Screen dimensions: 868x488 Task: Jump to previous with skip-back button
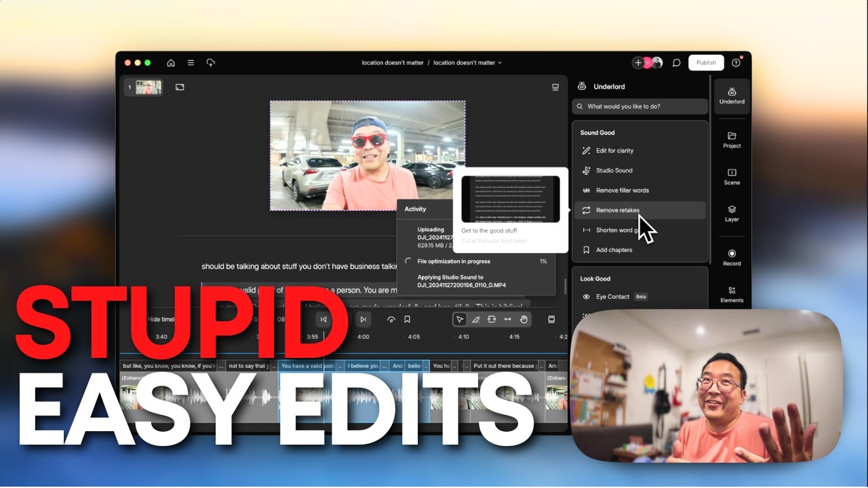pyautogui.click(x=323, y=319)
